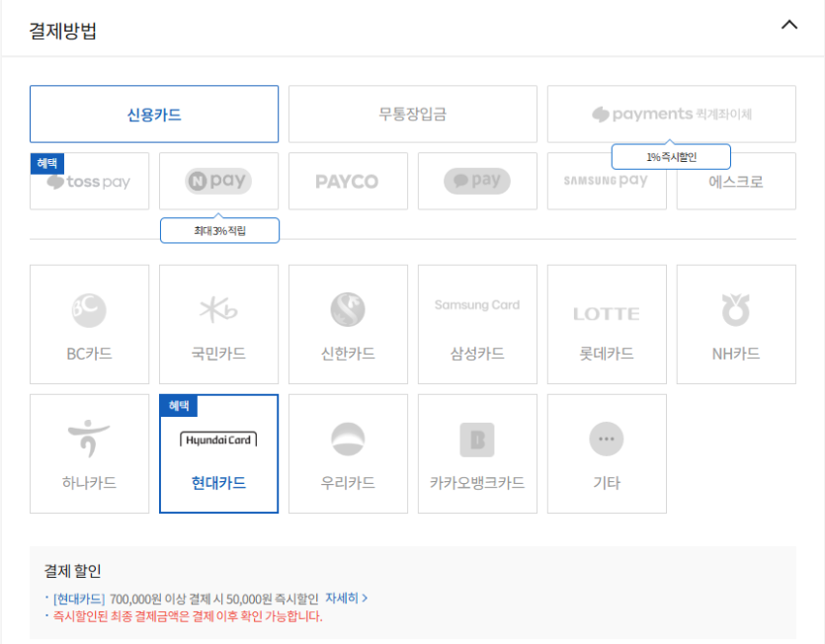Pick 삼성카드 Samsung Card option

pyautogui.click(x=477, y=324)
